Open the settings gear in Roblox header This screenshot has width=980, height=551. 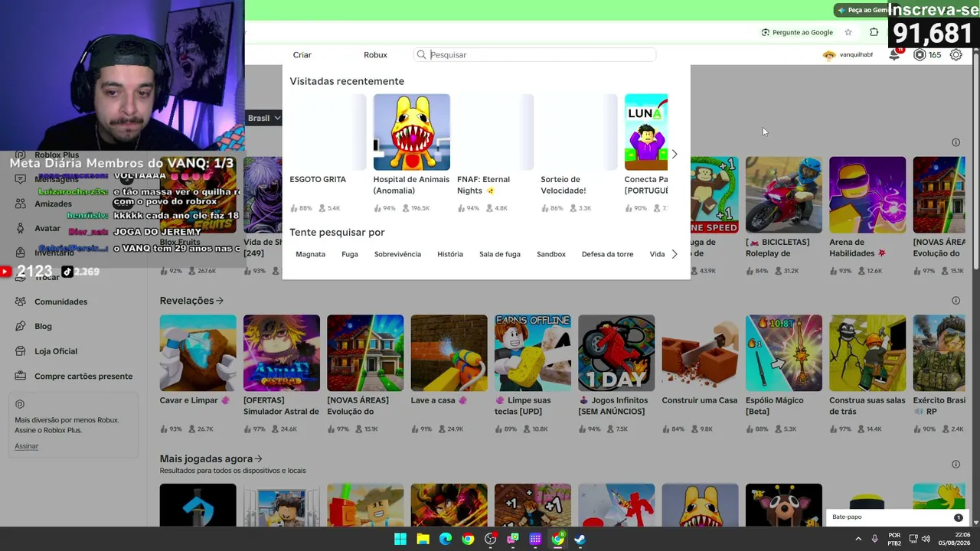[x=955, y=54]
